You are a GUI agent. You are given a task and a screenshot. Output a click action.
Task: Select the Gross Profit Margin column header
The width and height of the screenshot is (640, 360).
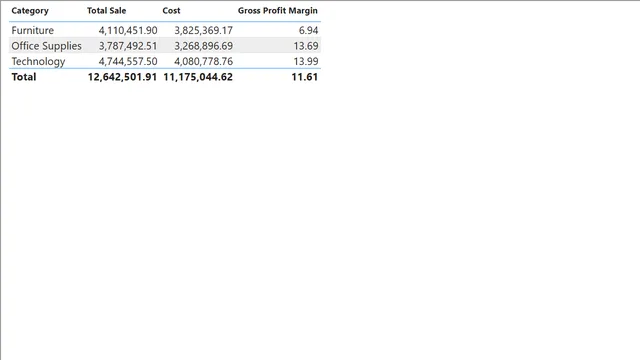point(278,11)
